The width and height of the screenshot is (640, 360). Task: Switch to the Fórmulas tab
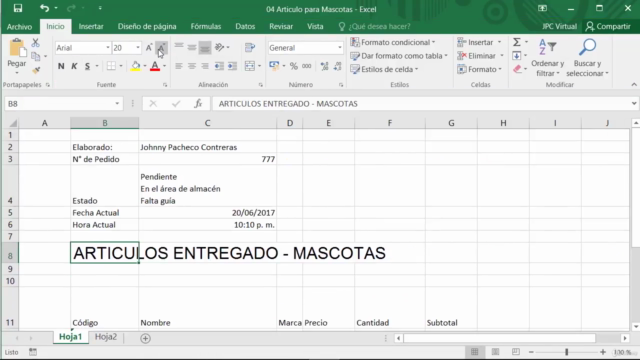click(206, 27)
